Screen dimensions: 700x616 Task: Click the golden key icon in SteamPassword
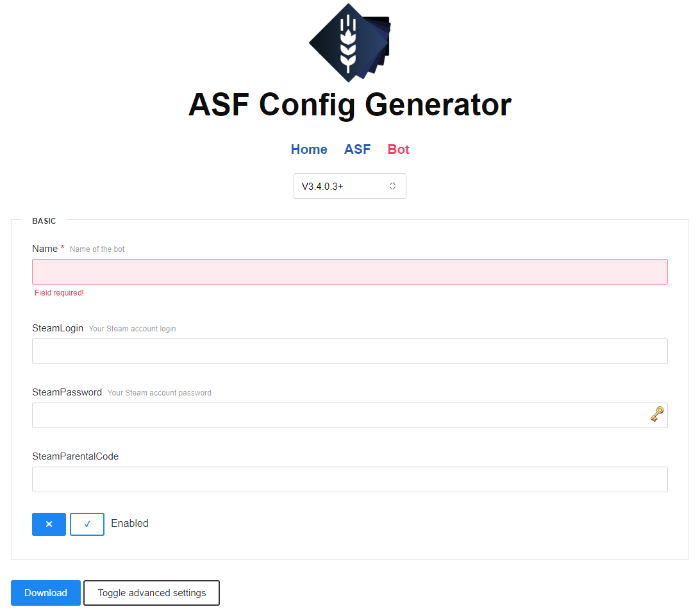656,414
